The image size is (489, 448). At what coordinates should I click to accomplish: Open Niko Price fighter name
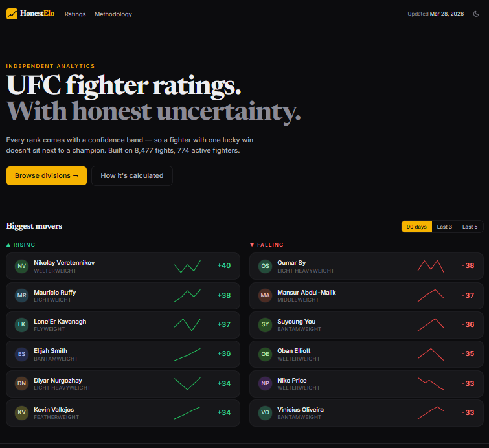click(292, 381)
